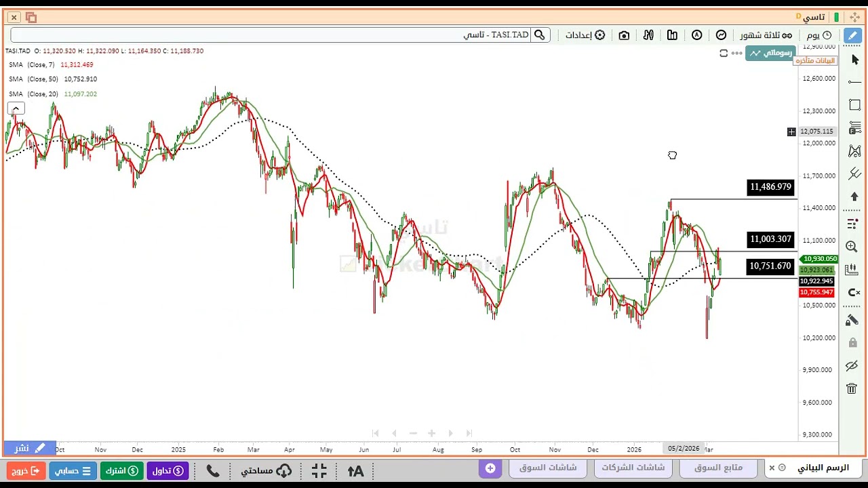Image resolution: width=868 pixels, height=488 pixels.
Task: Click the 05/2/2026 date marker
Action: 684,449
